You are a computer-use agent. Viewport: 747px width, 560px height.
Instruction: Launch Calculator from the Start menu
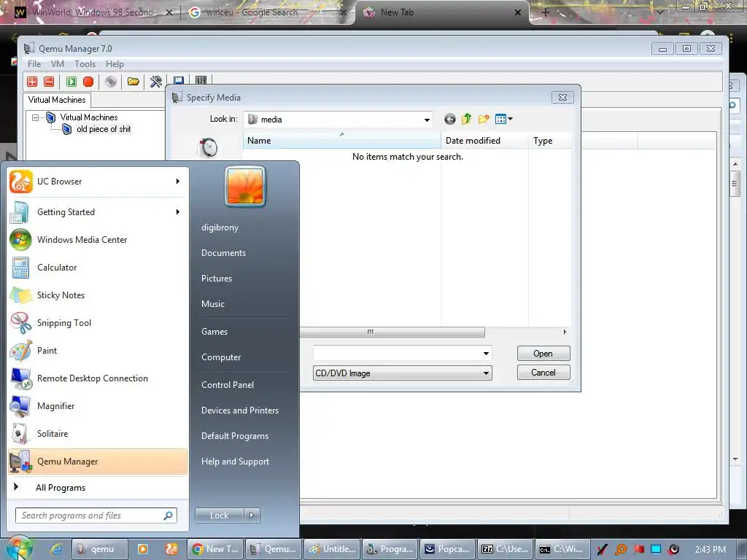pos(98,267)
